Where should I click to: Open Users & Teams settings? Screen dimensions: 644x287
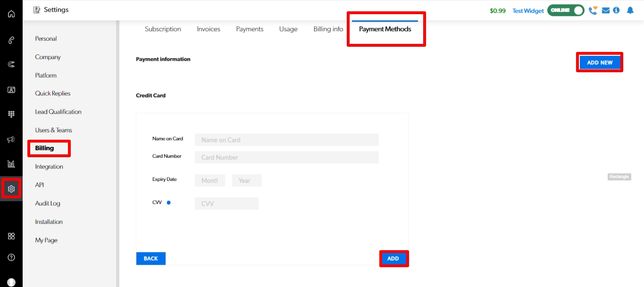pos(53,130)
